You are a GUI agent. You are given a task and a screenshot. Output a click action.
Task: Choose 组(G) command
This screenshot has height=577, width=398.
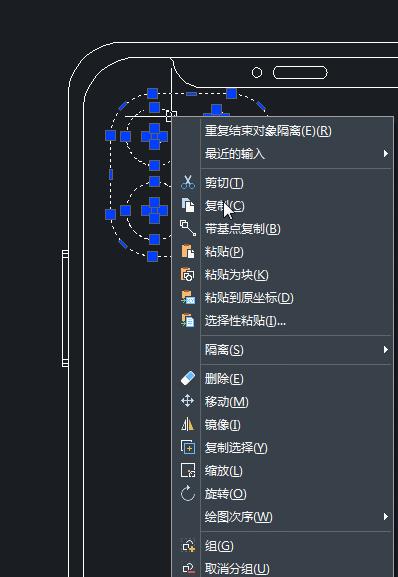[283, 546]
